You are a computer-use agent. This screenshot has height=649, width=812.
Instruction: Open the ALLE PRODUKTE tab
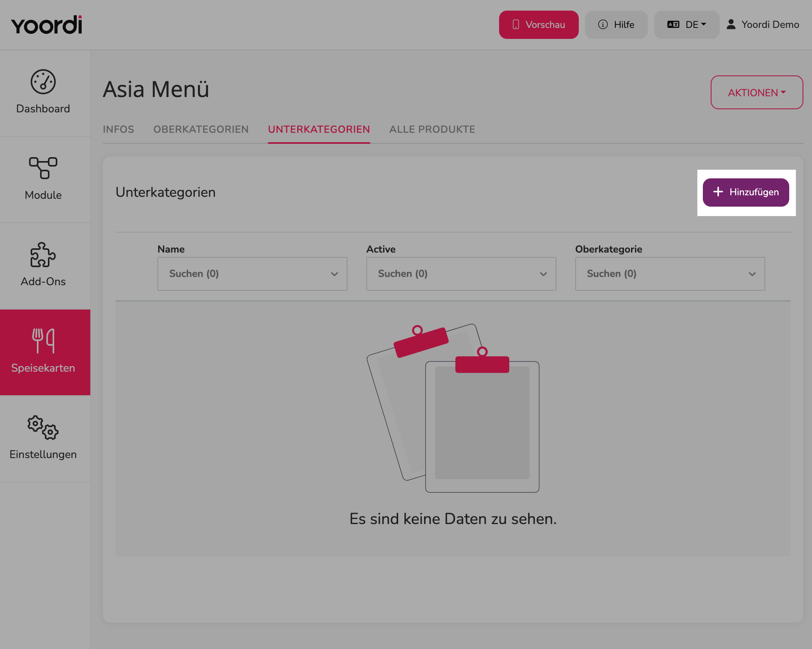tap(432, 129)
